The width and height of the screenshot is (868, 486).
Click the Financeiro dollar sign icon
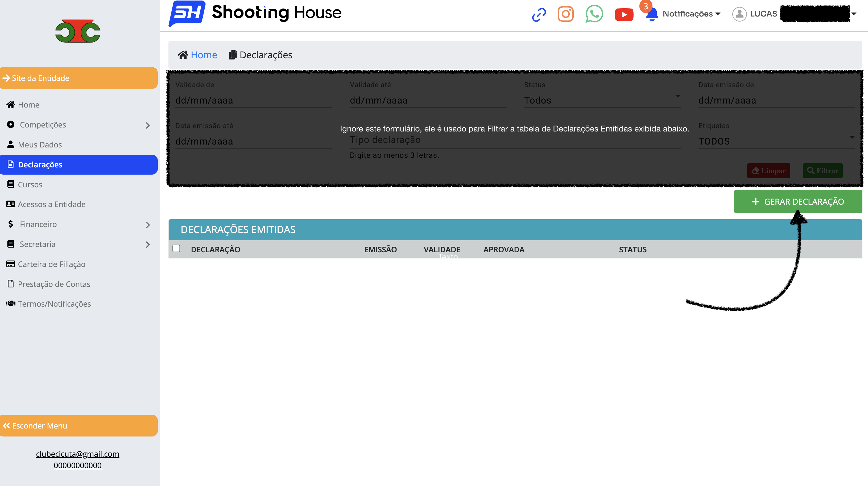click(11, 224)
